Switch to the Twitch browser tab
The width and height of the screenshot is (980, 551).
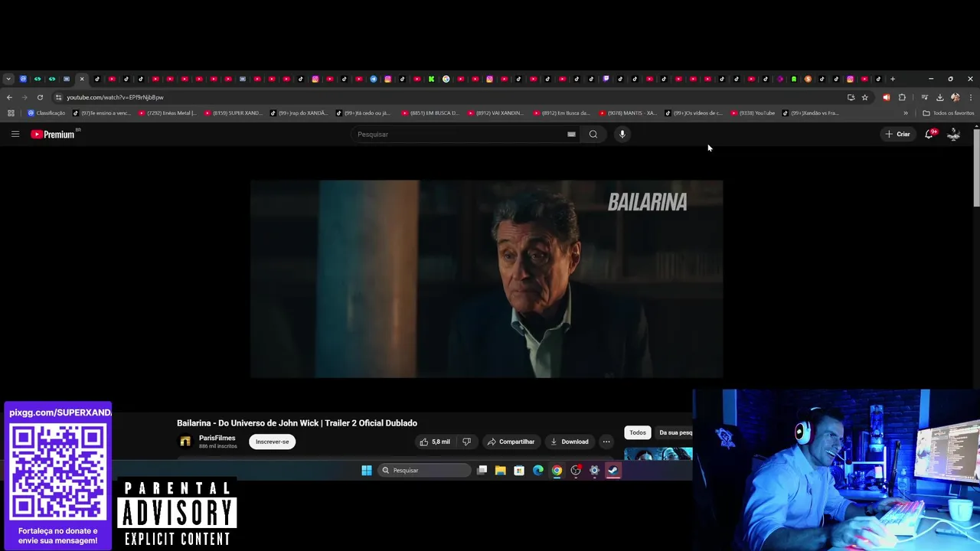(x=606, y=79)
